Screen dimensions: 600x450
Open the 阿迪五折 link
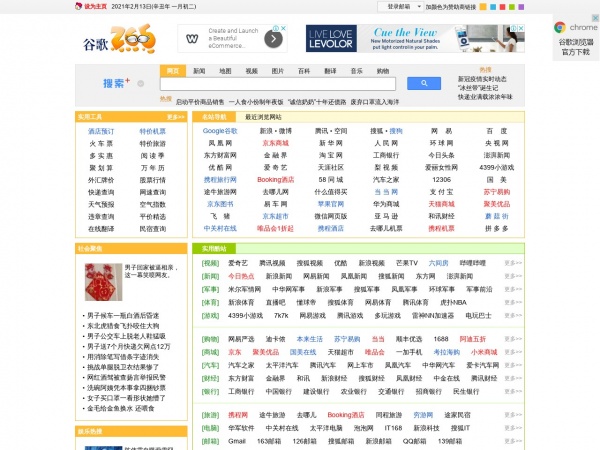(473, 339)
